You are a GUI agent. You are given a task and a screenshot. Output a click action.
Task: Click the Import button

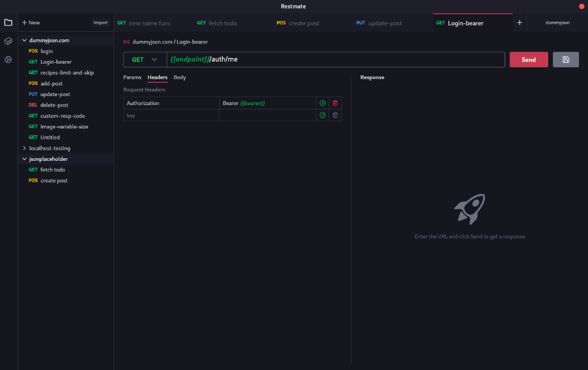pyautogui.click(x=100, y=22)
